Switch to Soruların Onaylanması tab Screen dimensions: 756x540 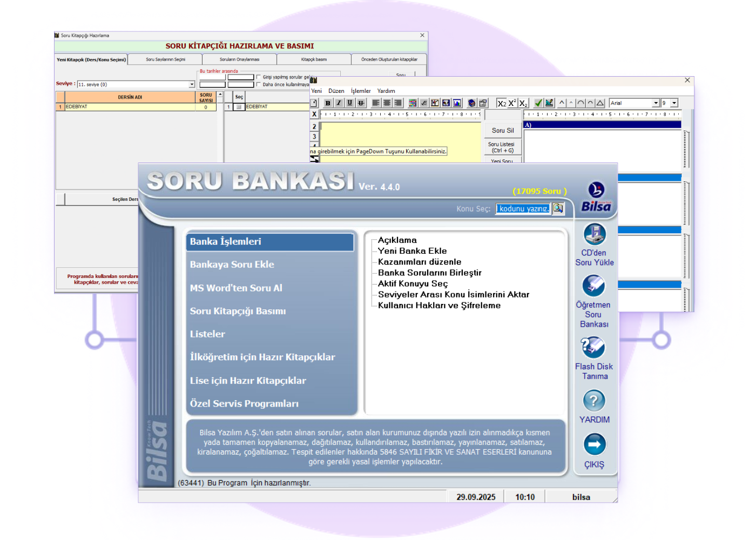239,59
